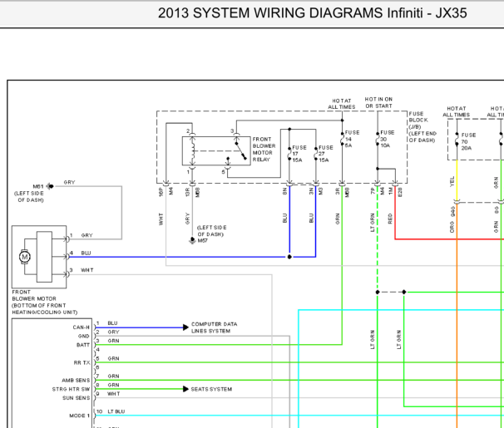Click the 13R connector terminal label
The height and width of the screenshot is (428, 504).
tap(187, 192)
